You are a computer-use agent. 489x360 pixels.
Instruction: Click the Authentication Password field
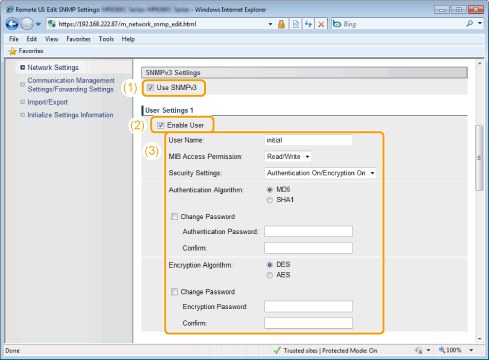point(308,231)
